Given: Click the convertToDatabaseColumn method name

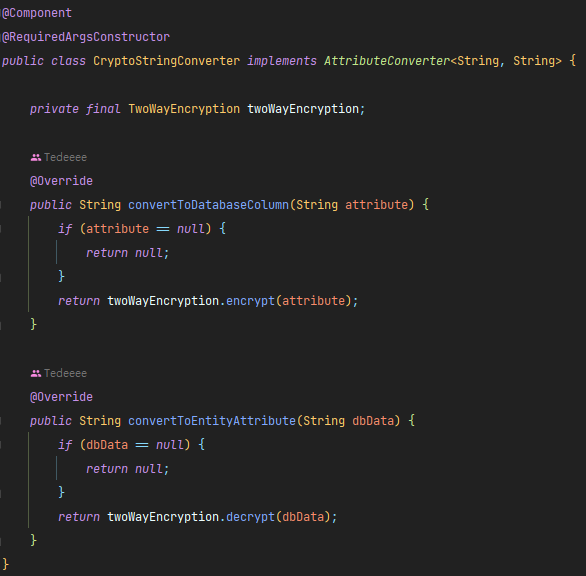Looking at the screenshot, I should point(209,205).
